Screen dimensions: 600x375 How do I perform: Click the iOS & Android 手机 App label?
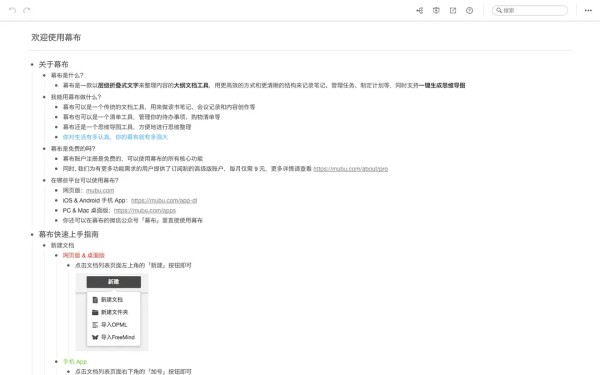(95, 200)
